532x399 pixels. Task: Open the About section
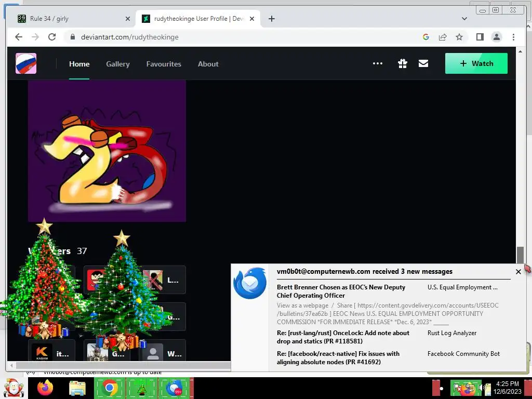point(208,64)
